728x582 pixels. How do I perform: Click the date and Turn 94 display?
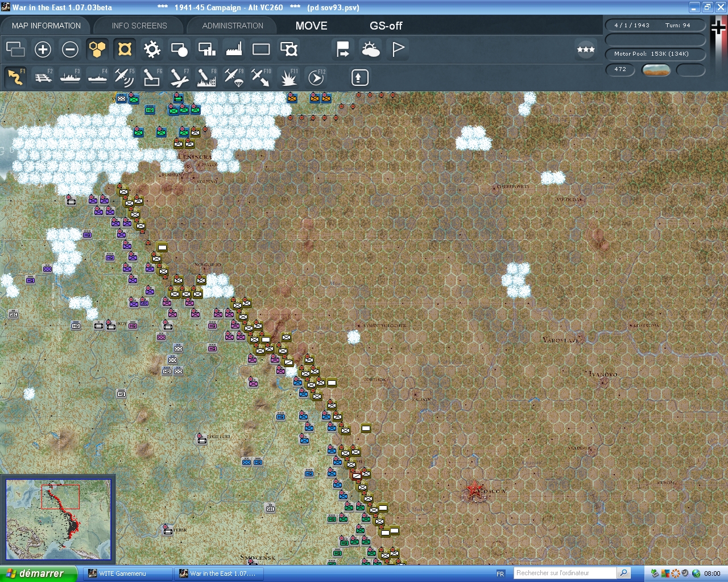pyautogui.click(x=655, y=25)
